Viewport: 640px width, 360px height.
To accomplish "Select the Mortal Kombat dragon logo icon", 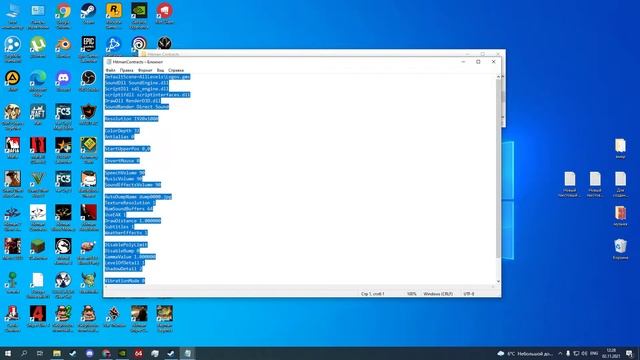I will [x=63, y=252].
